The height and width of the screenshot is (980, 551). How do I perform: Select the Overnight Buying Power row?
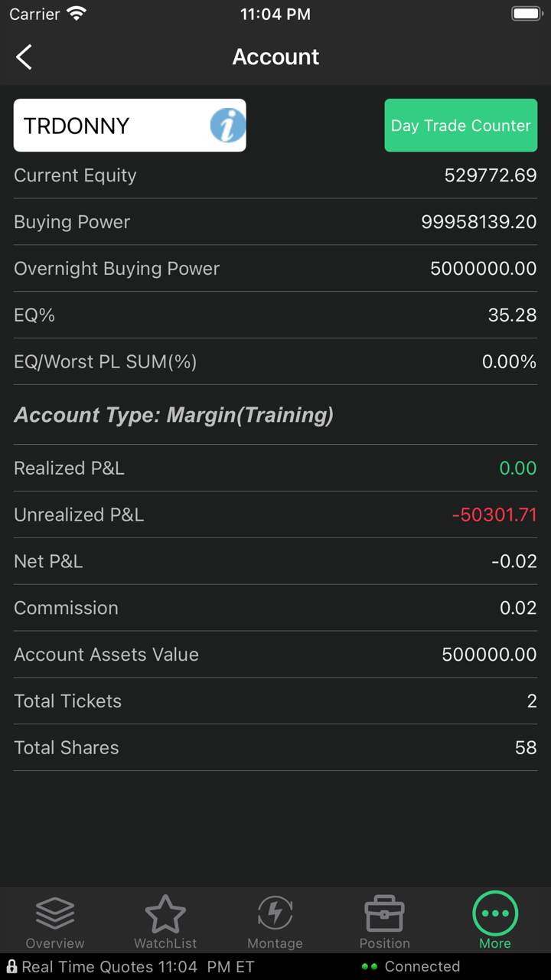click(x=275, y=269)
